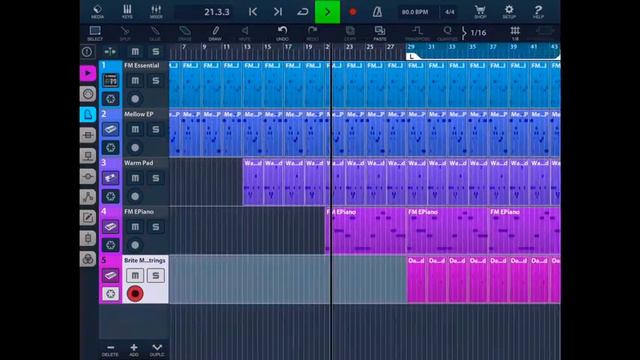Open the Warm Pad instrument icon

111,178
